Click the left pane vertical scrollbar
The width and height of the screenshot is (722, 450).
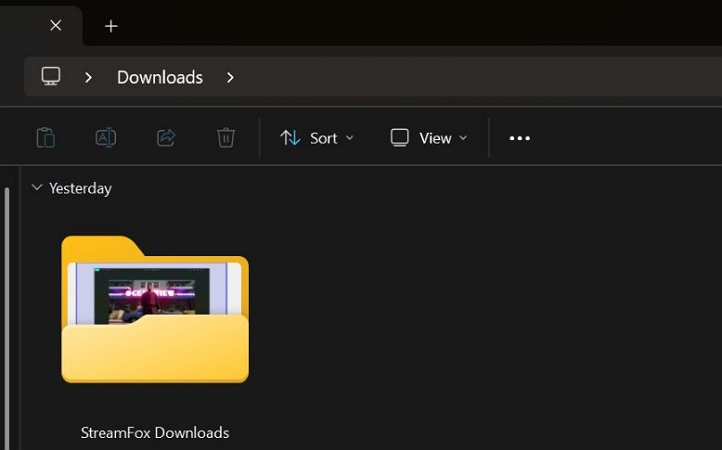pos(8,300)
